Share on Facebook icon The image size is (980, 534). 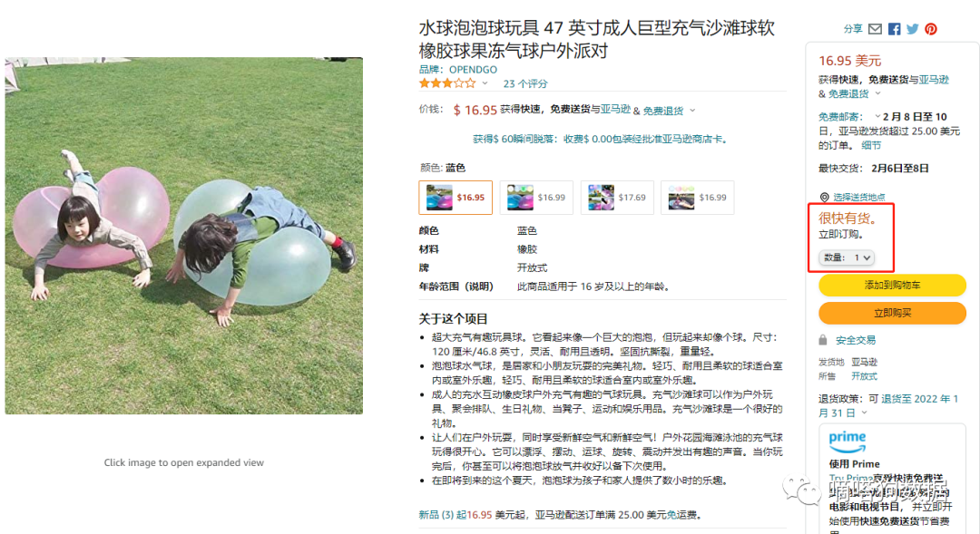tap(895, 29)
